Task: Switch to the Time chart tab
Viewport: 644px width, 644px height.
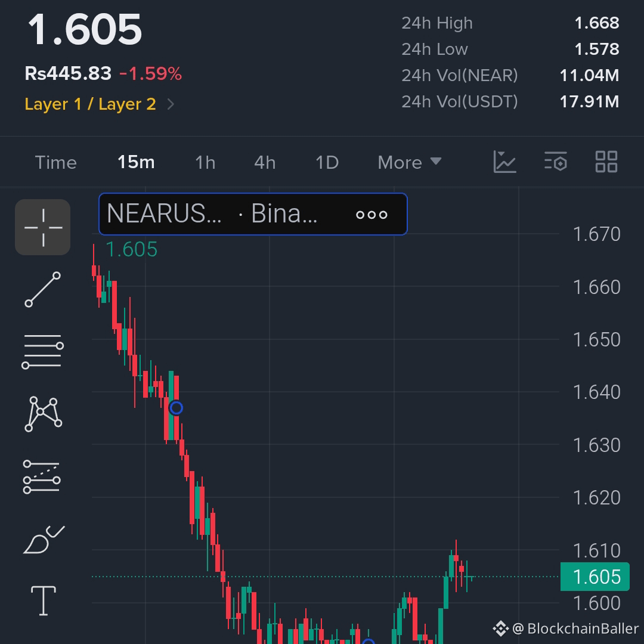Action: point(56,162)
